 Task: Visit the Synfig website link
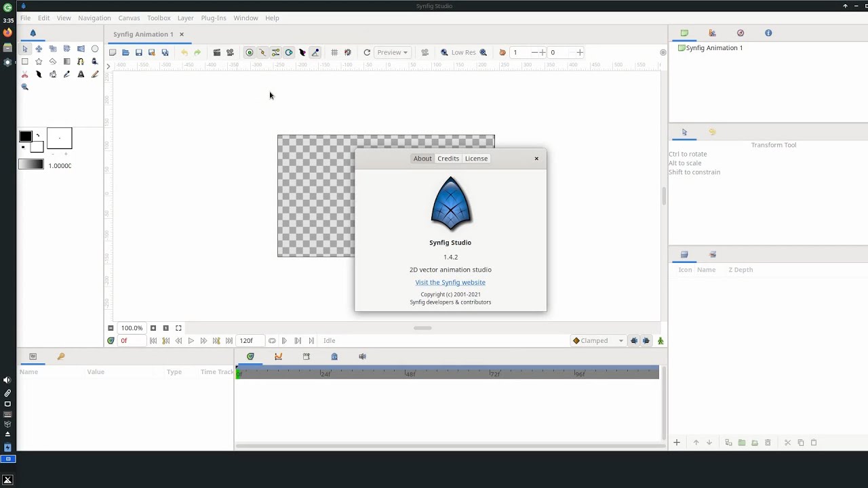[x=450, y=283]
